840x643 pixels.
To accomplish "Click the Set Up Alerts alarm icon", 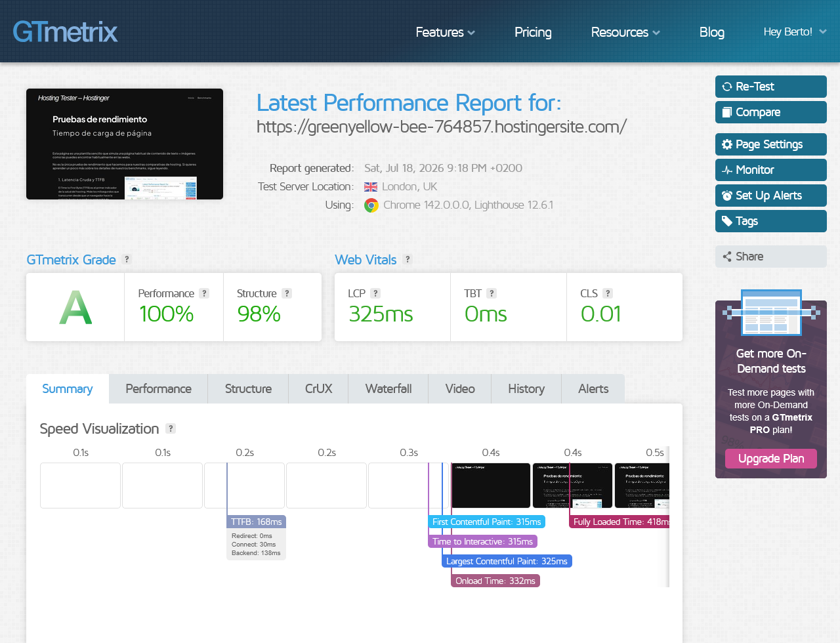I will tap(727, 196).
